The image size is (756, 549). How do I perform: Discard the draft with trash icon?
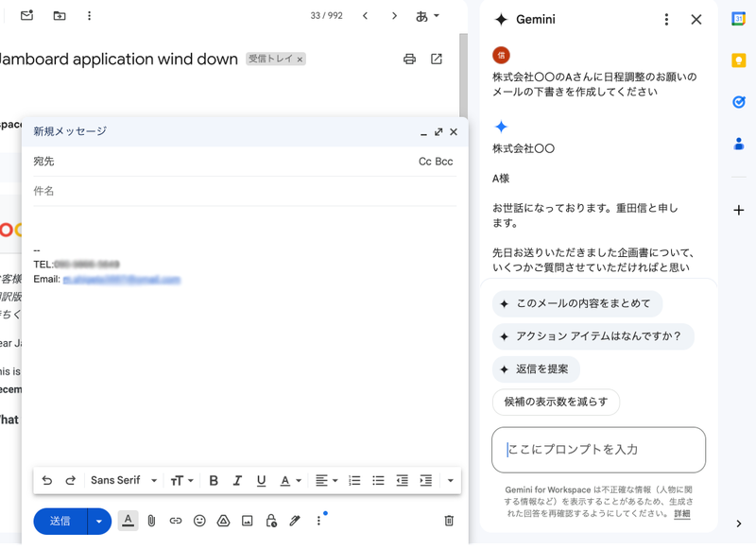click(x=449, y=521)
